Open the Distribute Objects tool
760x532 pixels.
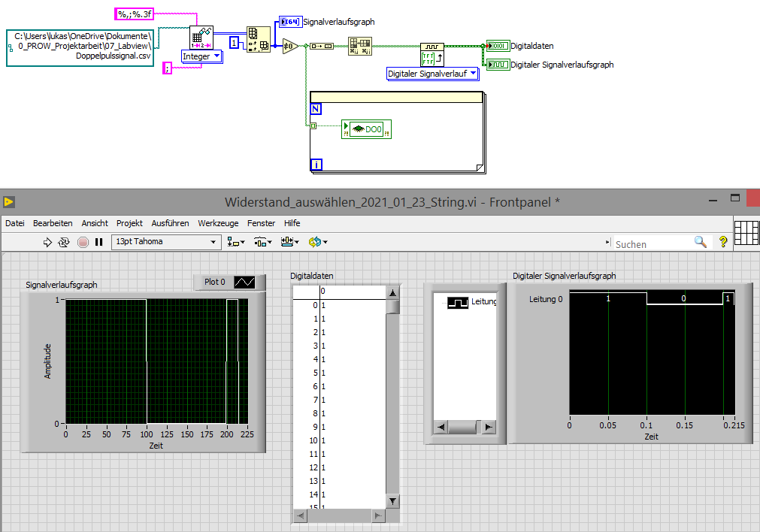[262, 242]
